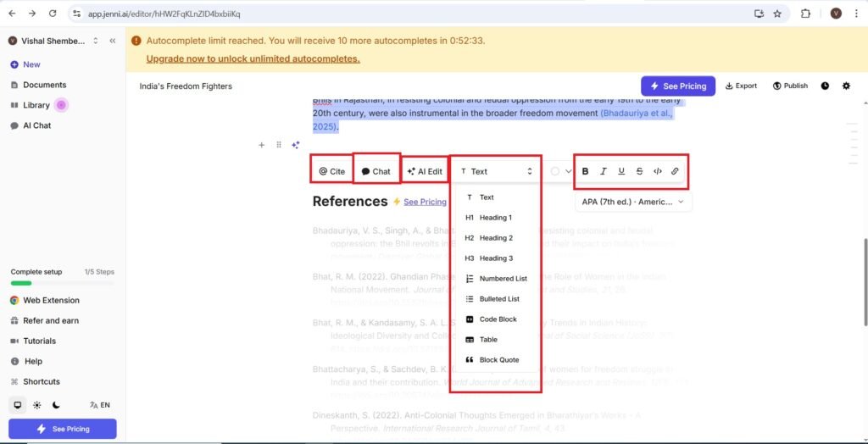Insert a hyperlink using the link icon

click(676, 171)
